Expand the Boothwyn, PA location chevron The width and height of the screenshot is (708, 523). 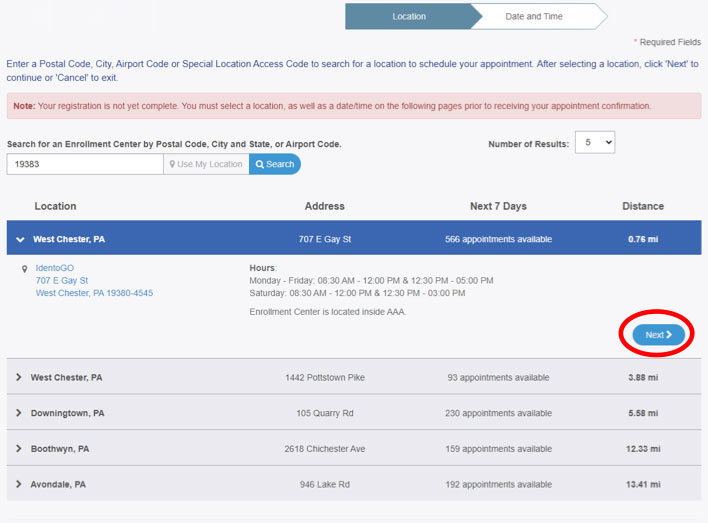[x=19, y=449]
